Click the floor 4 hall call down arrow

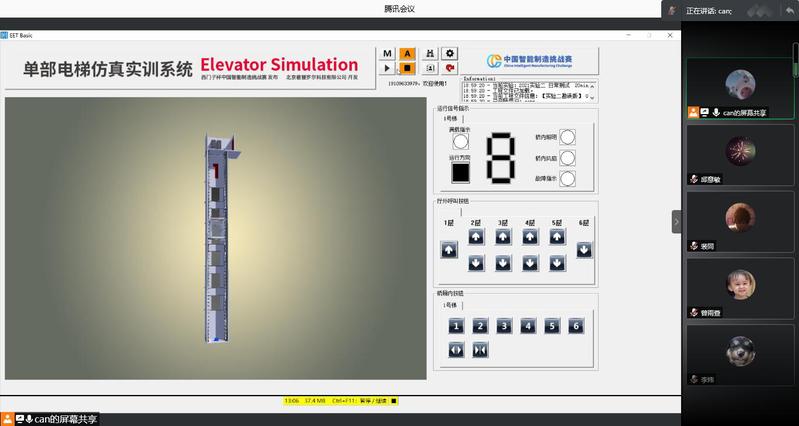click(530, 262)
